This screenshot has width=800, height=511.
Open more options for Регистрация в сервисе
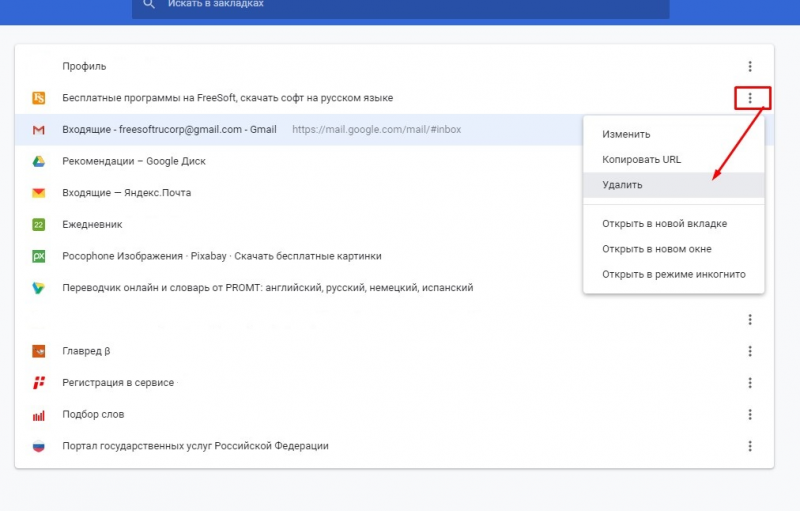pos(749,383)
